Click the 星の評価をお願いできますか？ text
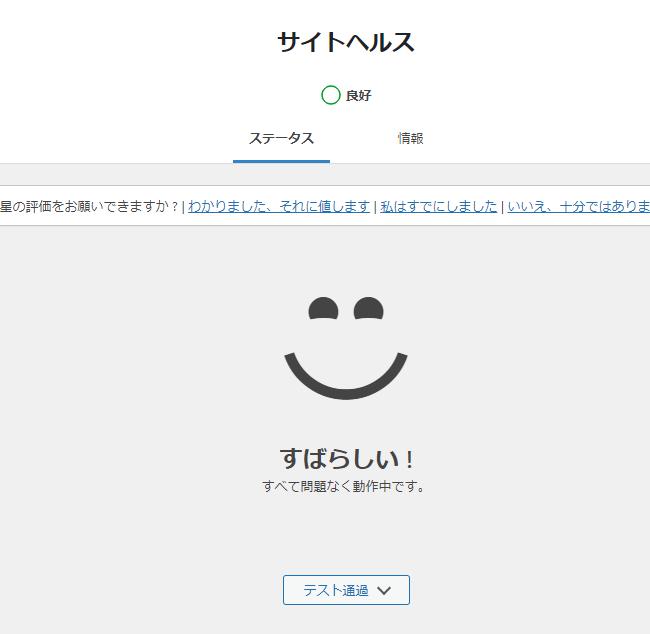Screen dimensions: 650x634 pyautogui.click(x=89, y=206)
